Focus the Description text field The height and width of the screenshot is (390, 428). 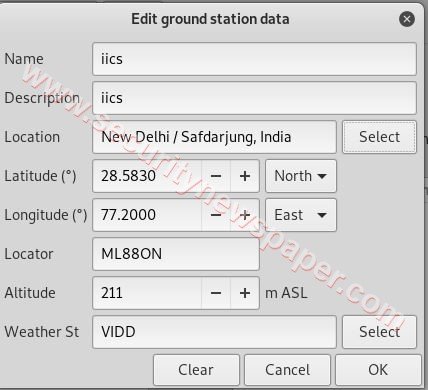pos(254,98)
